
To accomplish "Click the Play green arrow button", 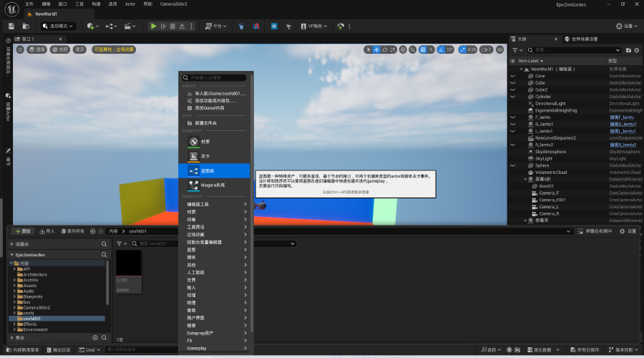I will 153,26.
